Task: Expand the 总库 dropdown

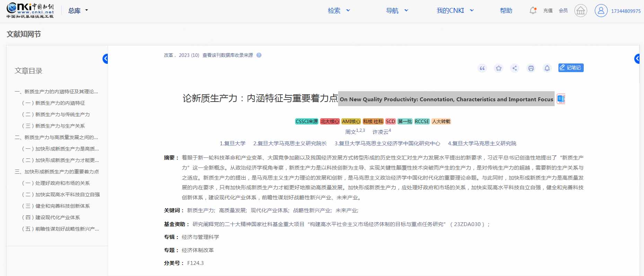Action: (78, 11)
